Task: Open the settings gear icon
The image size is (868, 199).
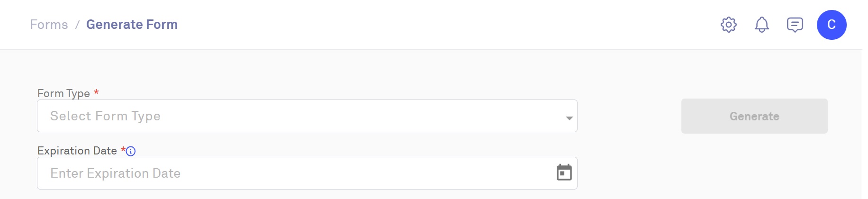Action: pos(729,25)
